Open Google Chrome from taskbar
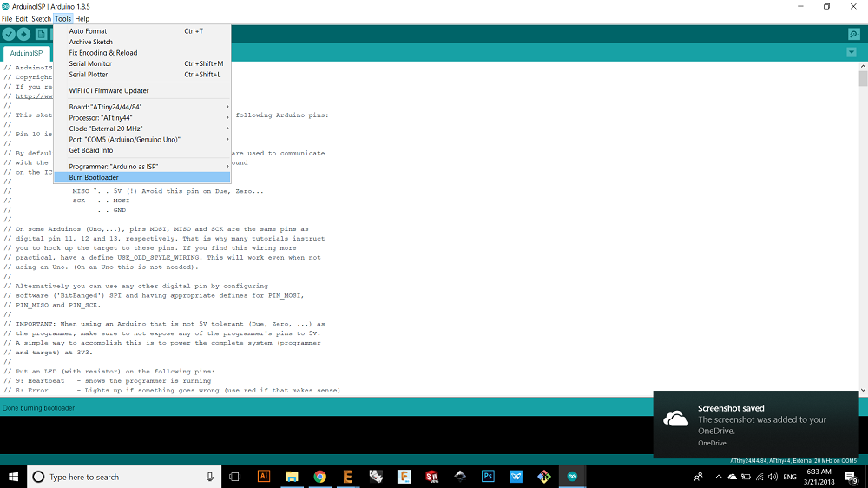Viewport: 868px width, 488px height. [x=320, y=477]
